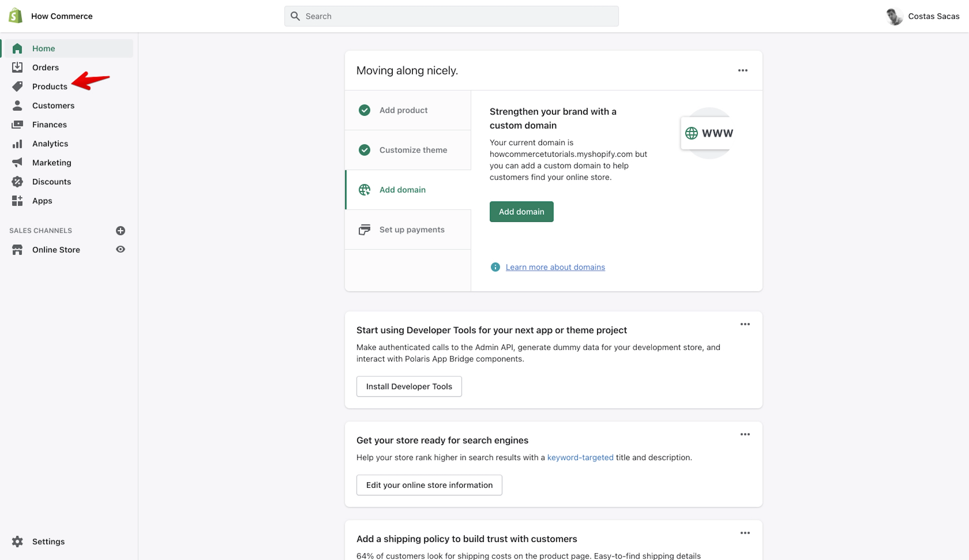Click Learn more about domains link
969x560 pixels.
click(555, 267)
